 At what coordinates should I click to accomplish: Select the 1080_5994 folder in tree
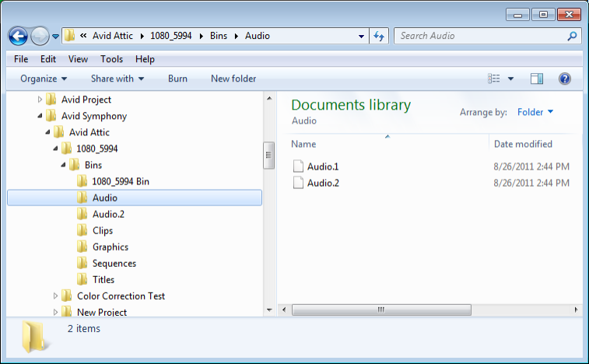97,149
